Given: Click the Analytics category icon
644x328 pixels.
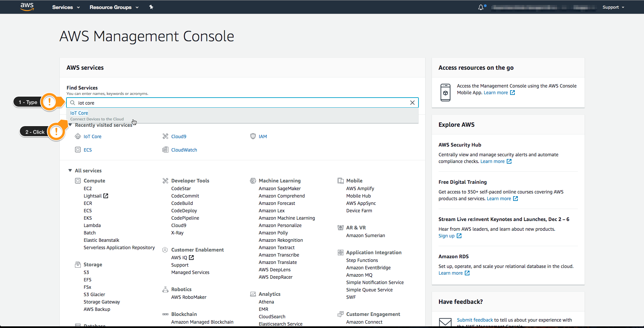Looking at the screenshot, I should [x=253, y=294].
